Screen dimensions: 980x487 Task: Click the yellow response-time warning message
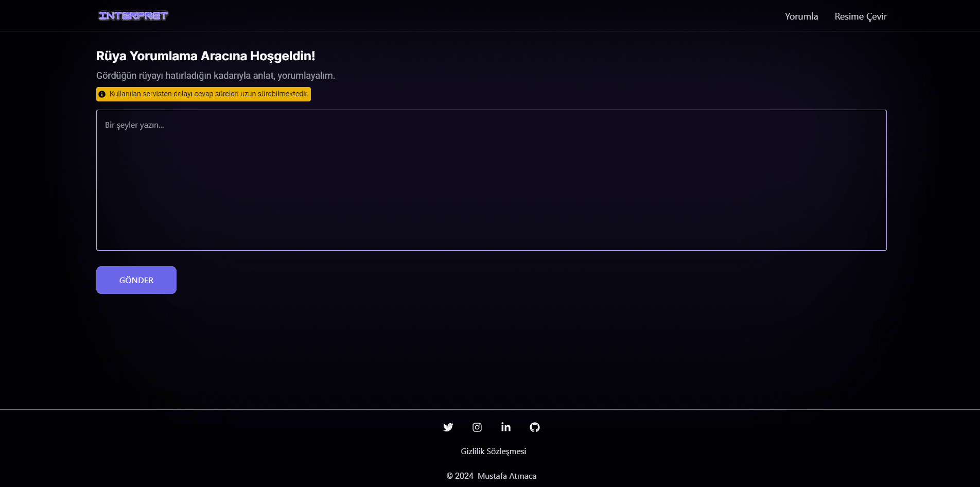(x=203, y=94)
